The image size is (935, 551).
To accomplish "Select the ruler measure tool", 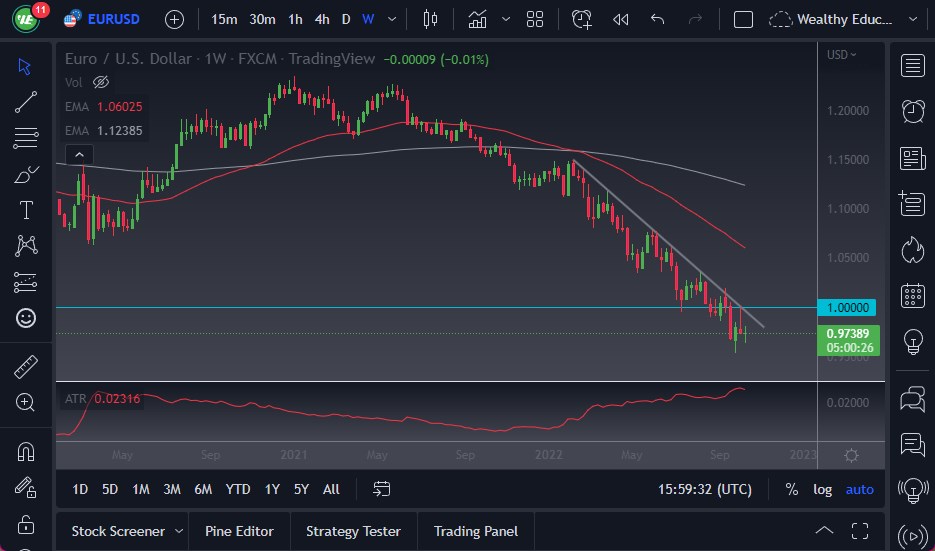I will point(26,367).
